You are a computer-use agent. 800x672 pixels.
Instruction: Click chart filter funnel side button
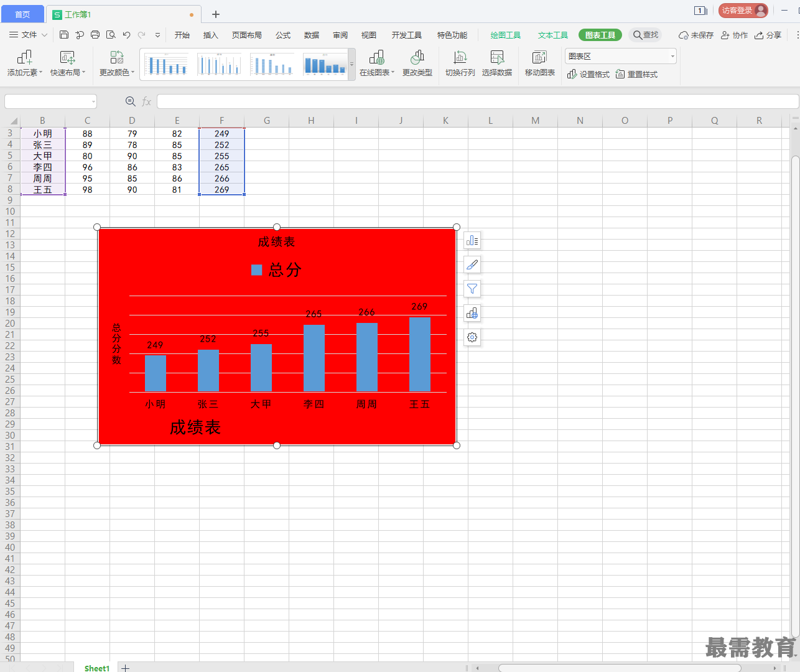(x=472, y=289)
